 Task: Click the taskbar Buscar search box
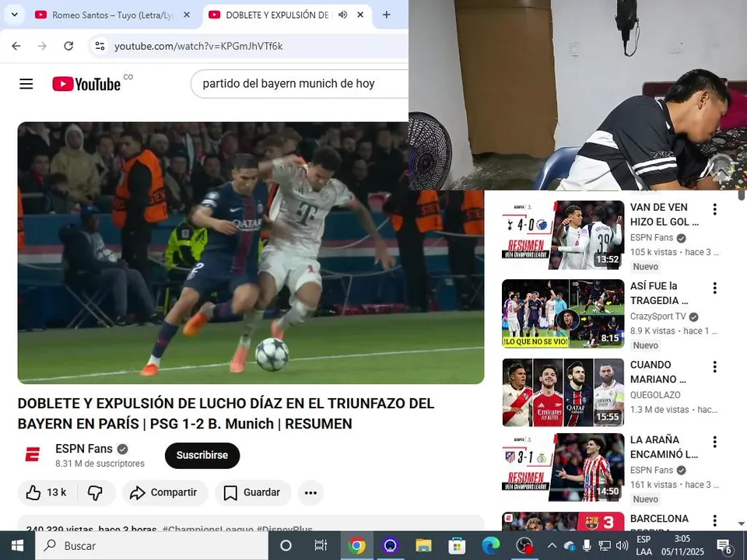tap(152, 546)
